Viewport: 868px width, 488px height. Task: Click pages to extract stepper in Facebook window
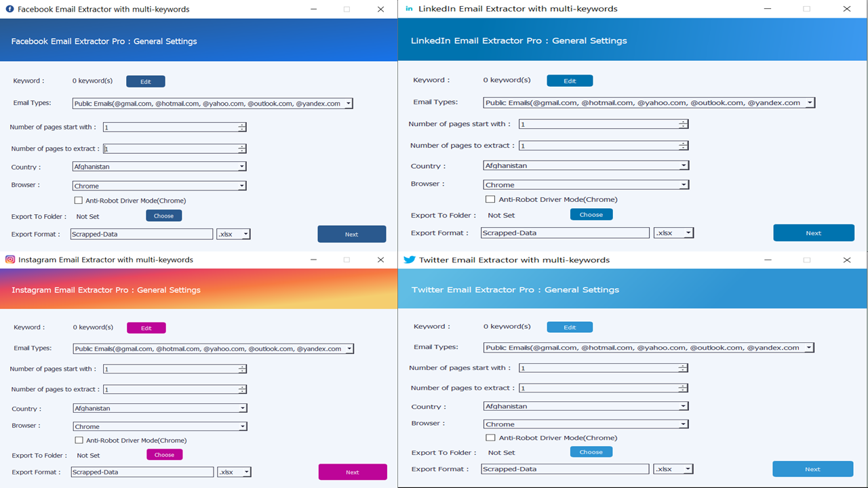coord(242,149)
